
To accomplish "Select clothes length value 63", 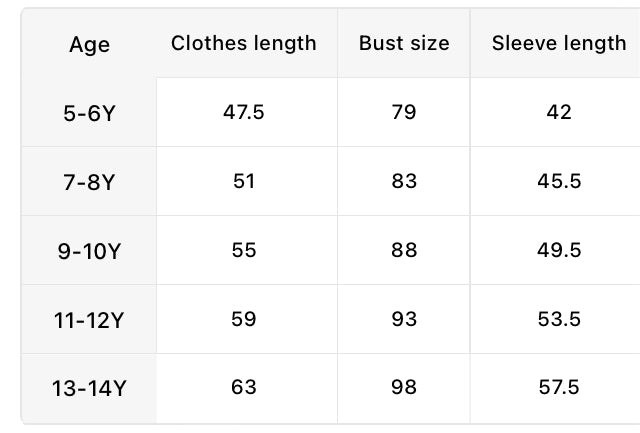I will [x=244, y=387].
